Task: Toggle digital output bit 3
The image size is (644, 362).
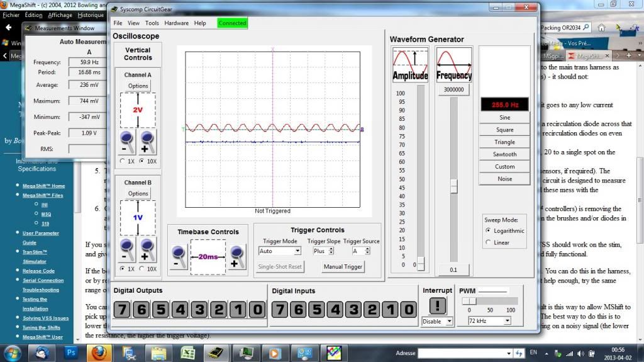Action: (199, 309)
